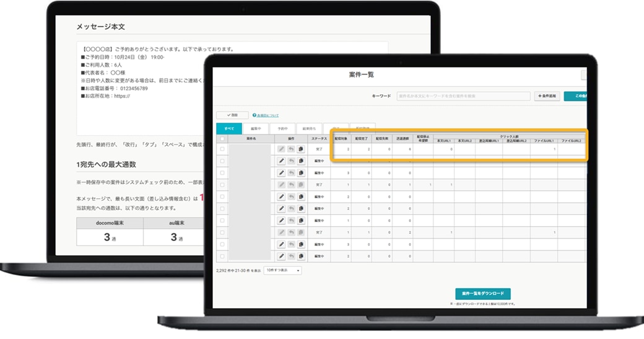Tick the select-all checkbox in the table header

(x=222, y=139)
